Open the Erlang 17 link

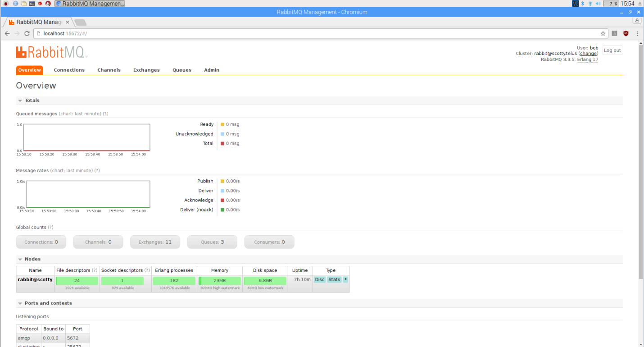588,59
